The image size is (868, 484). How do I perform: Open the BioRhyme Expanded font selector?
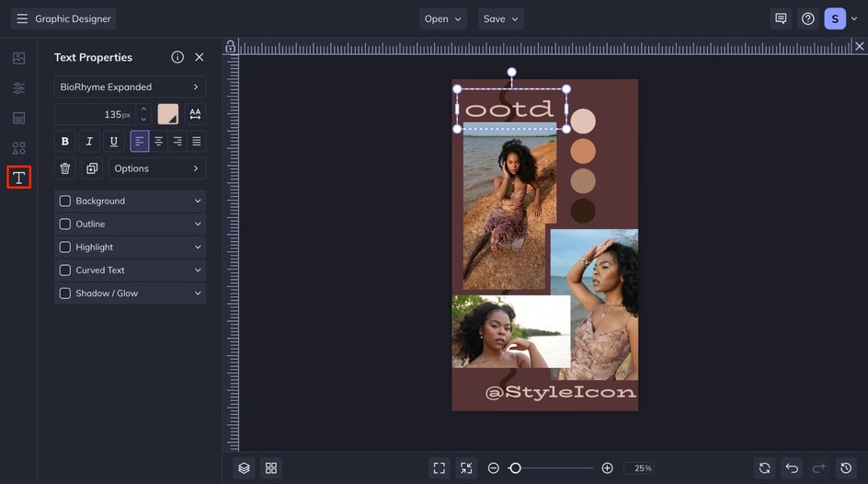pos(130,86)
